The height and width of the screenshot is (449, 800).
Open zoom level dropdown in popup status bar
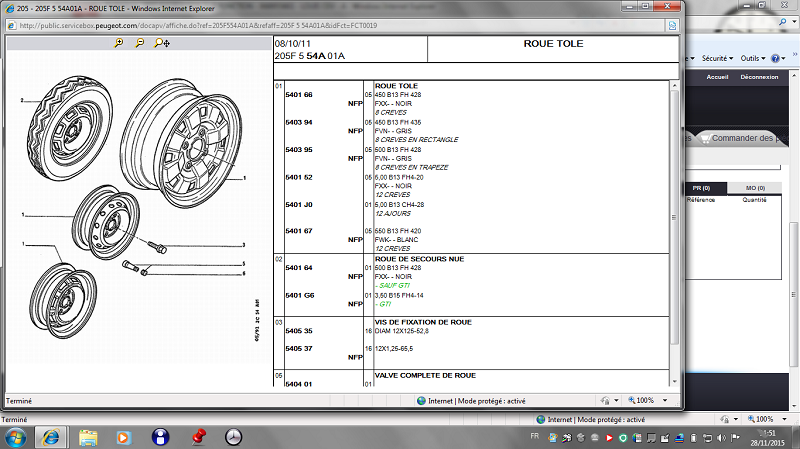(665, 401)
